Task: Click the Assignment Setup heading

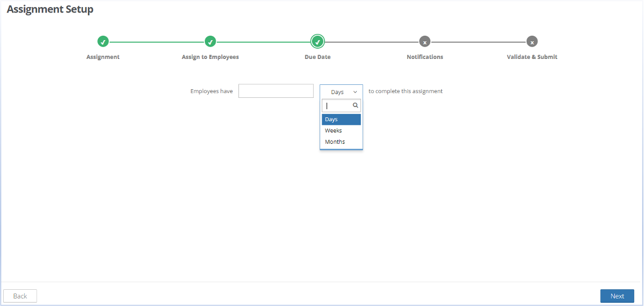Action: tap(50, 9)
